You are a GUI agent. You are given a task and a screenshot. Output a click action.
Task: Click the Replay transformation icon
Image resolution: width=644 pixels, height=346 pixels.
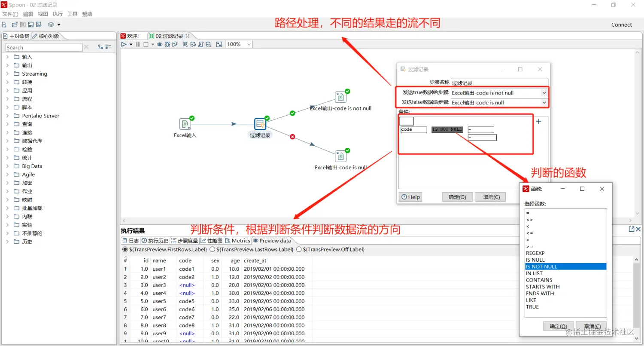(175, 44)
